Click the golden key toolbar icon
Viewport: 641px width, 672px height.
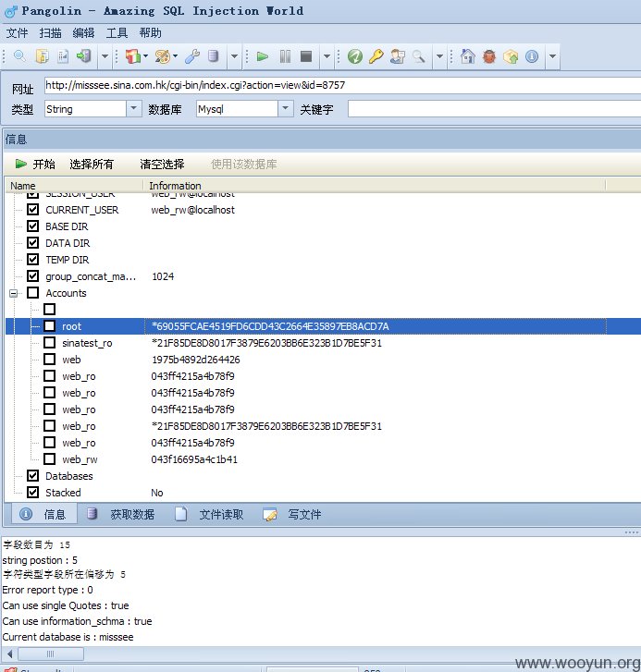point(376,56)
